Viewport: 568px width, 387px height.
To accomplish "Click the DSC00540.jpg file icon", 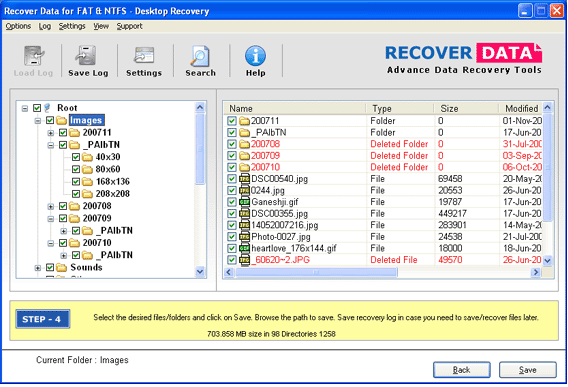I will click(245, 179).
